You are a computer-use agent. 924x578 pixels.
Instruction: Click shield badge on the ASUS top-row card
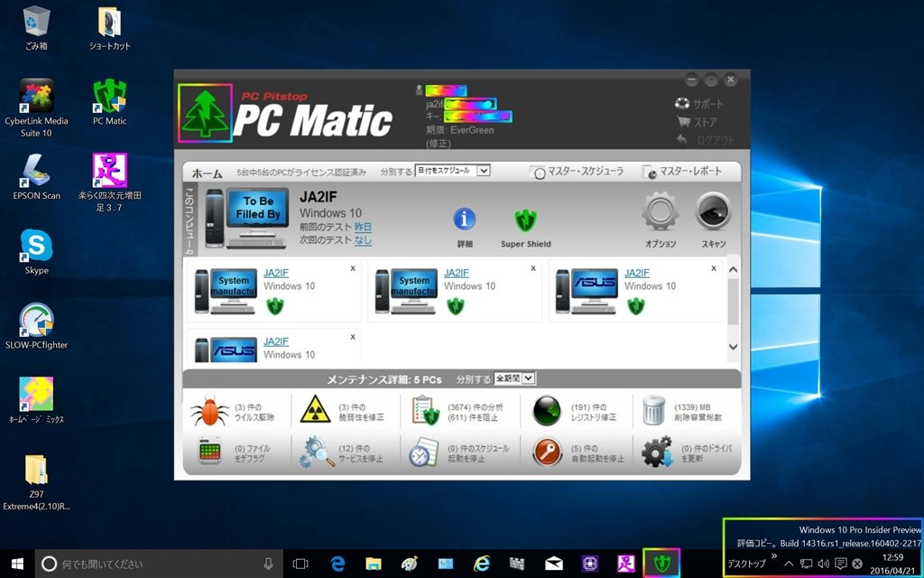[x=636, y=306]
